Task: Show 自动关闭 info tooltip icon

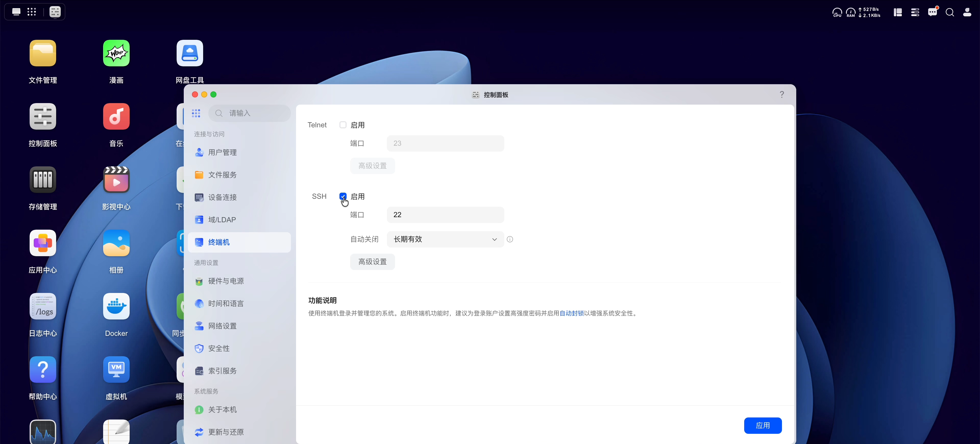Action: click(510, 239)
